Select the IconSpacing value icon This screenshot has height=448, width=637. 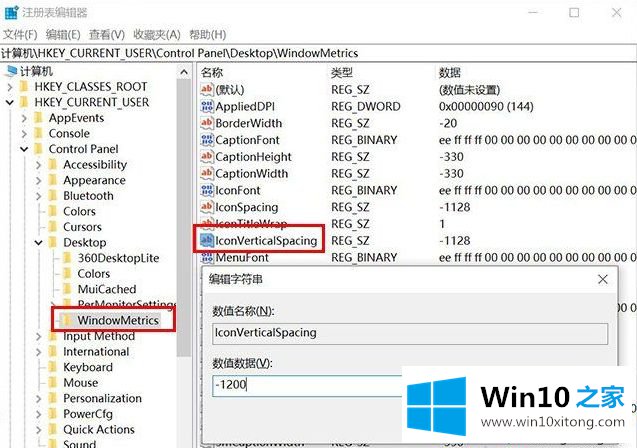tap(207, 207)
